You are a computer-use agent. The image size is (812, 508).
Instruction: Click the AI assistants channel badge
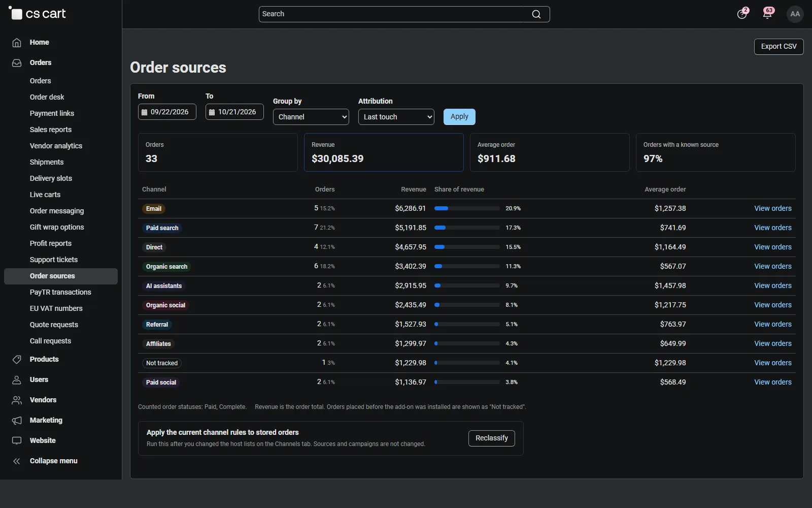164,286
